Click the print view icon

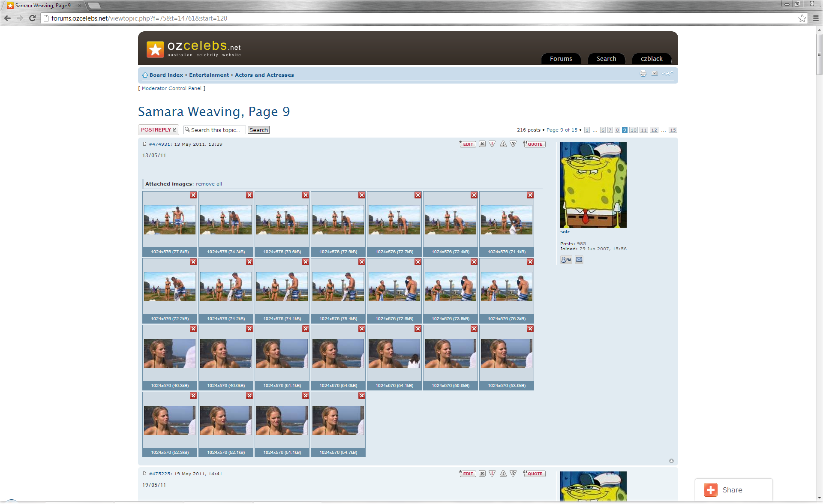(x=643, y=74)
